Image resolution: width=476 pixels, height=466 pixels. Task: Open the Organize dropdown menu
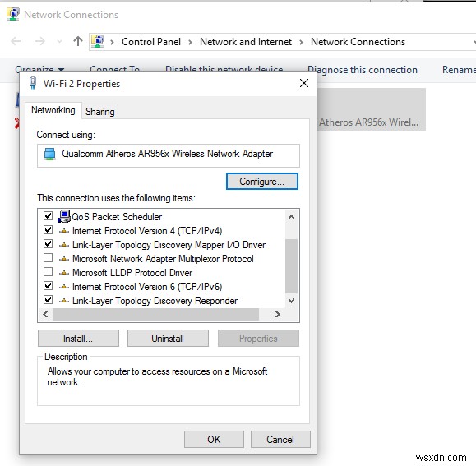click(39, 69)
